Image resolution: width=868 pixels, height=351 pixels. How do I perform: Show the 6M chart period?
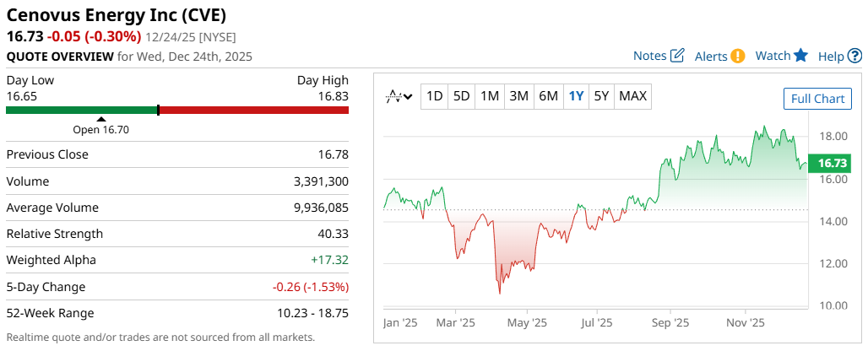pyautogui.click(x=548, y=96)
